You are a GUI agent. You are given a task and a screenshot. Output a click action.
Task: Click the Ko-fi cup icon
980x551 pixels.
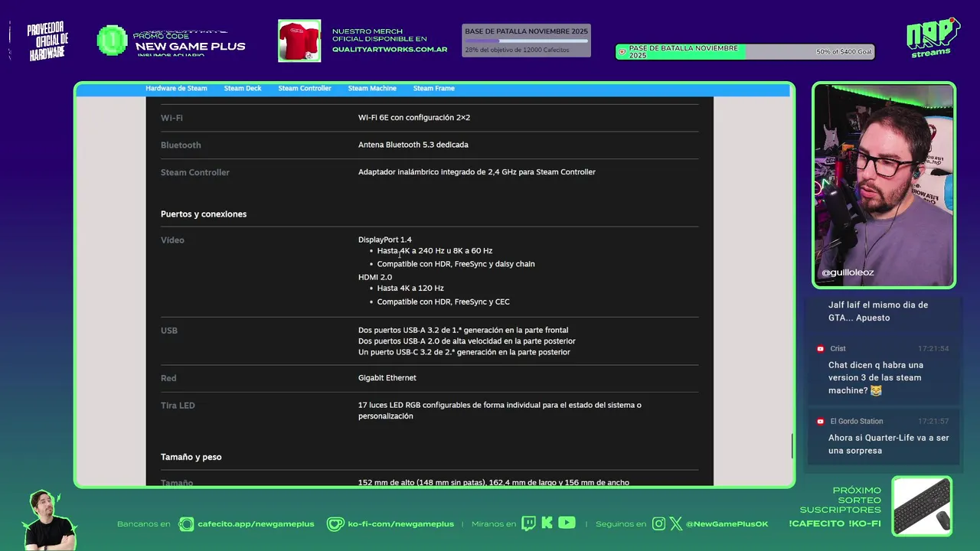pyautogui.click(x=335, y=524)
